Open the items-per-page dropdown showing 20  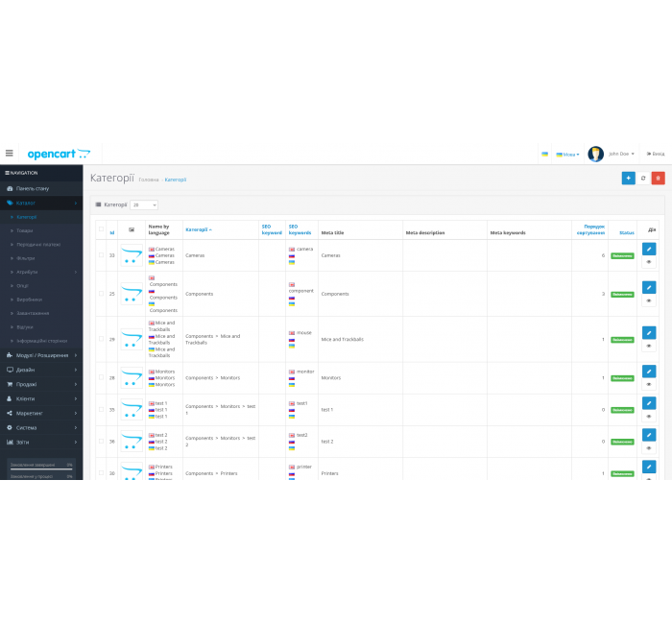coord(144,204)
